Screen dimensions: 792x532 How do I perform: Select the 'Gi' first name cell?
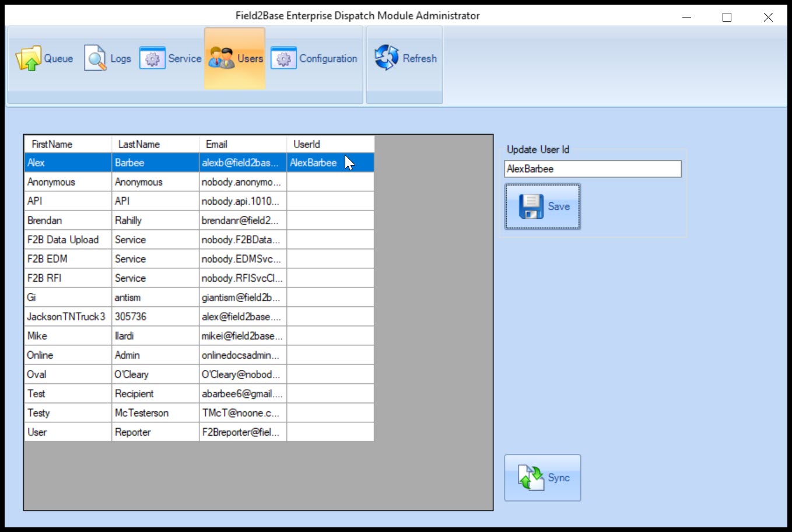tap(68, 297)
